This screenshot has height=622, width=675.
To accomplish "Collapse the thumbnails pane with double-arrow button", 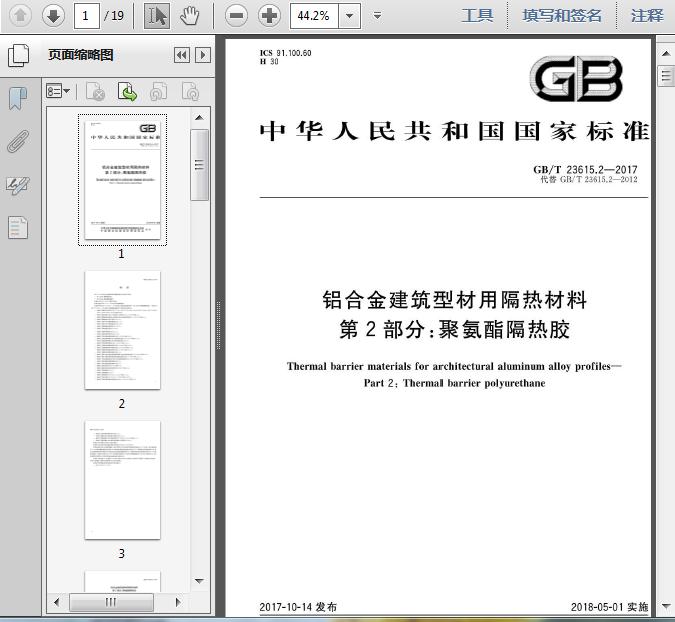I will click(182, 55).
